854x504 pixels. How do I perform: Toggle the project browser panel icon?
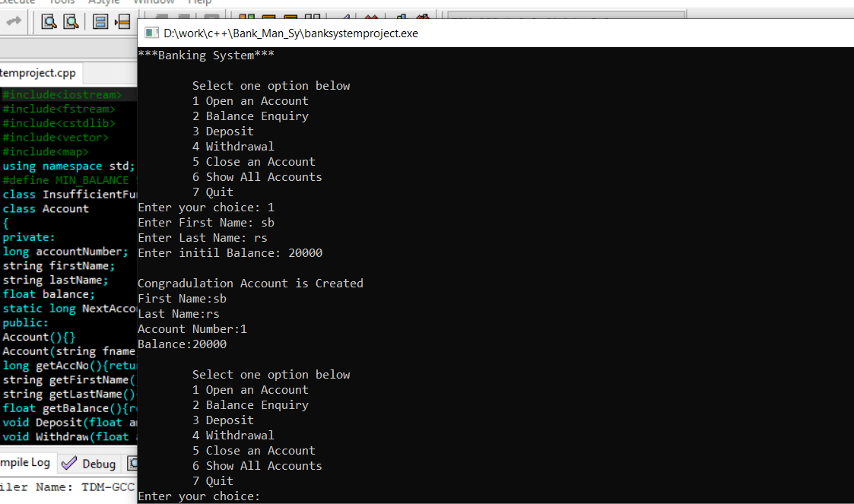(x=100, y=23)
